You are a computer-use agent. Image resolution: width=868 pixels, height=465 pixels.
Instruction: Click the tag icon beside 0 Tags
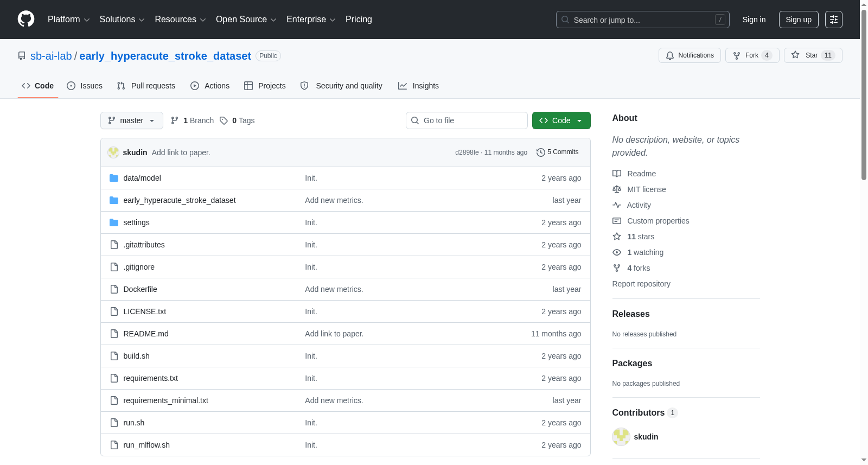[224, 120]
